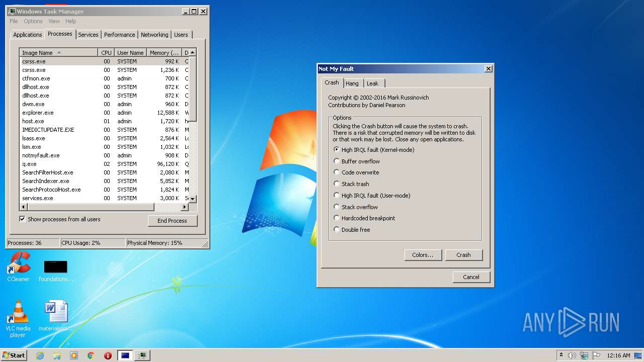Sort processes by Image Name column
The width and height of the screenshot is (644, 362).
[59, 53]
